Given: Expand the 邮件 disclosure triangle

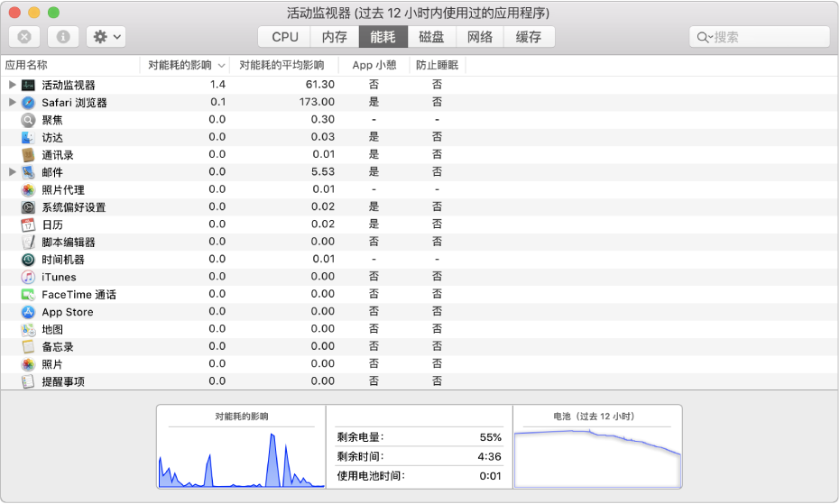Looking at the screenshot, I should 12,172.
